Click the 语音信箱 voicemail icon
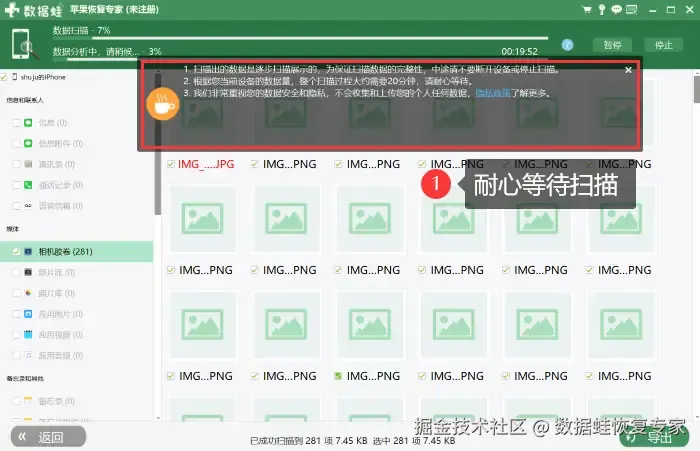 pos(28,205)
